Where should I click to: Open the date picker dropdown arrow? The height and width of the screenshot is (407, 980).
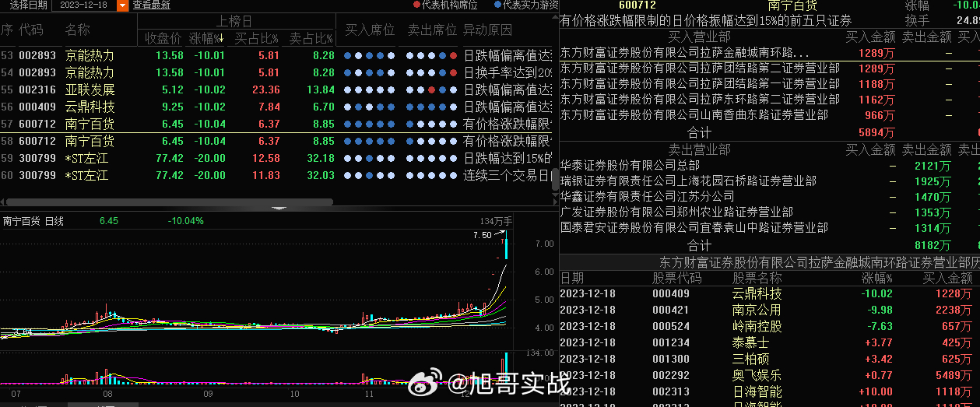pyautogui.click(x=123, y=5)
